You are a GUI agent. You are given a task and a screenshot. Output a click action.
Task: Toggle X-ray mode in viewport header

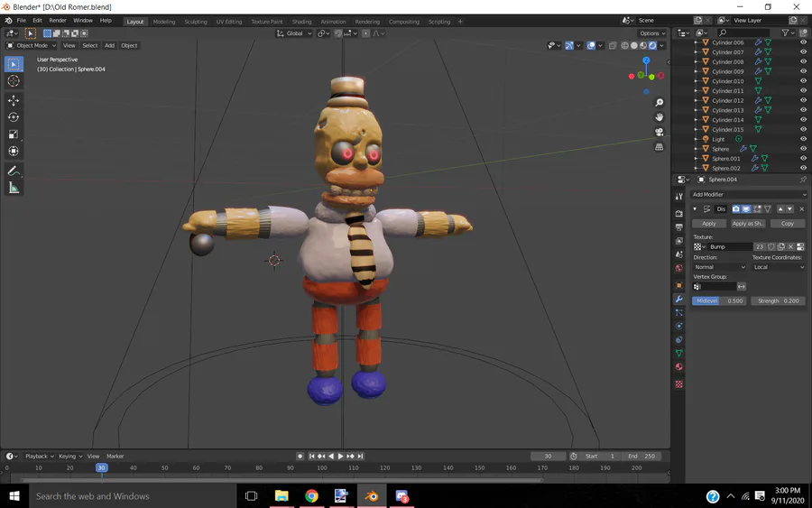pos(613,46)
